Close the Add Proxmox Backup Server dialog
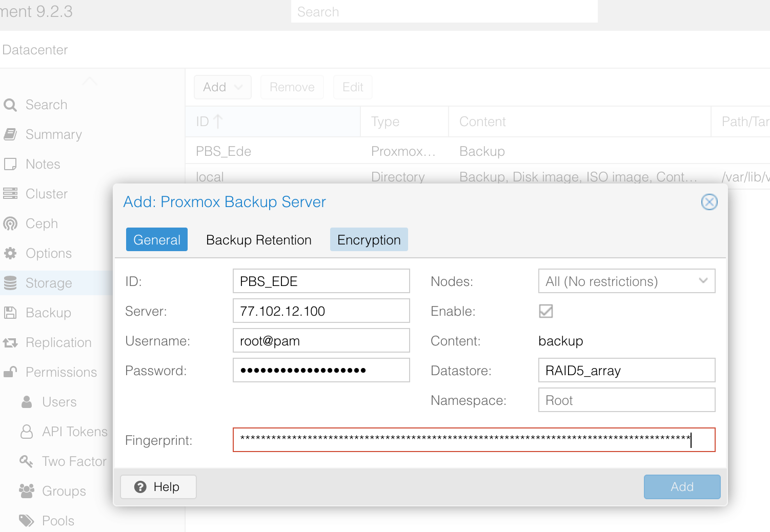This screenshot has height=532, width=770. pyautogui.click(x=710, y=202)
